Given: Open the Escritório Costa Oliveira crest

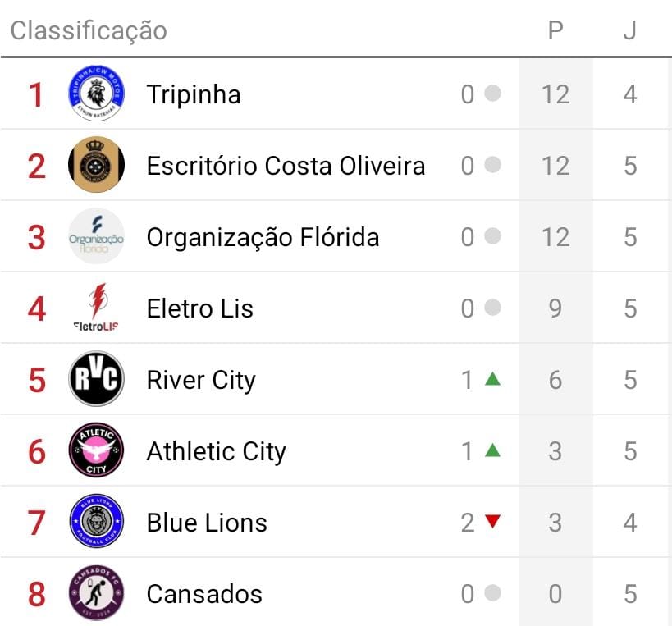Looking at the screenshot, I should tap(96, 165).
